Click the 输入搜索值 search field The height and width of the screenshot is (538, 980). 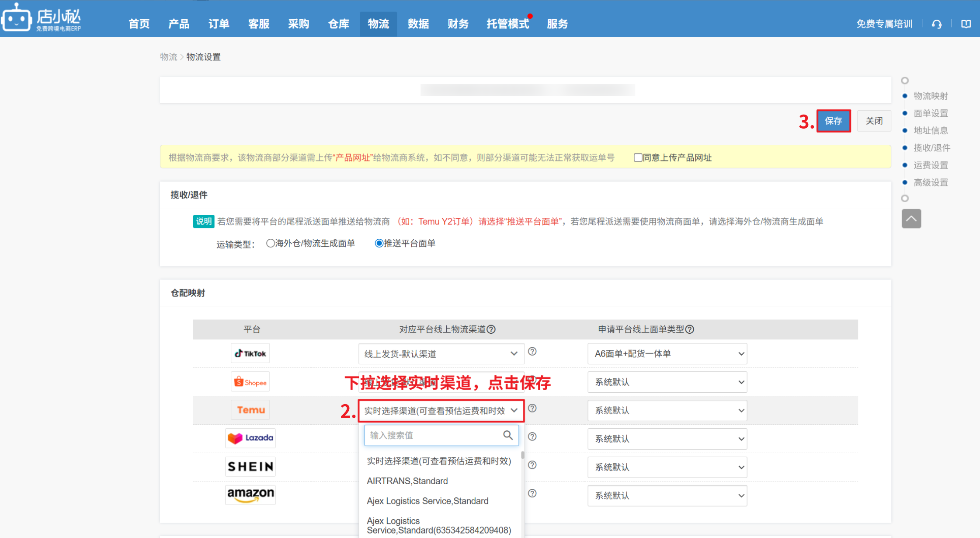pos(433,435)
